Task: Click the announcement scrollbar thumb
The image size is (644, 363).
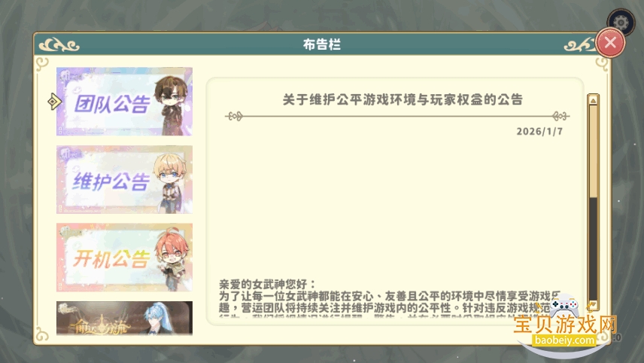Action: [x=593, y=151]
